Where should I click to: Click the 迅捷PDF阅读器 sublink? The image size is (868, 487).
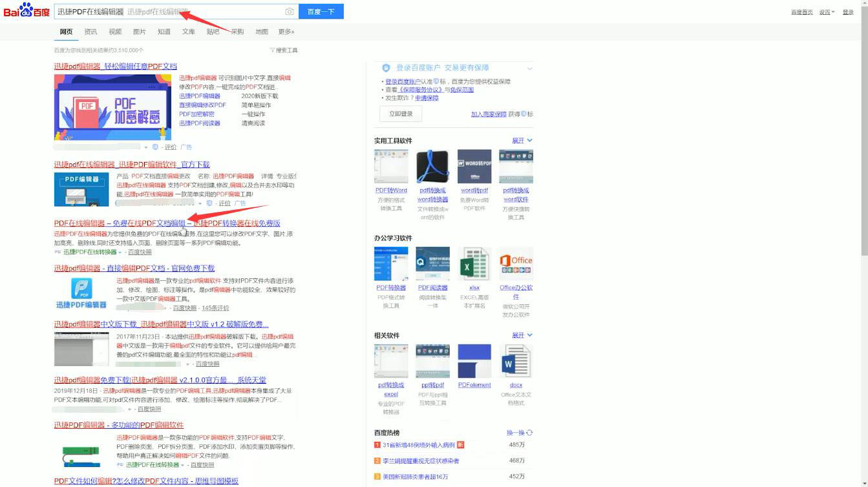[x=200, y=123]
